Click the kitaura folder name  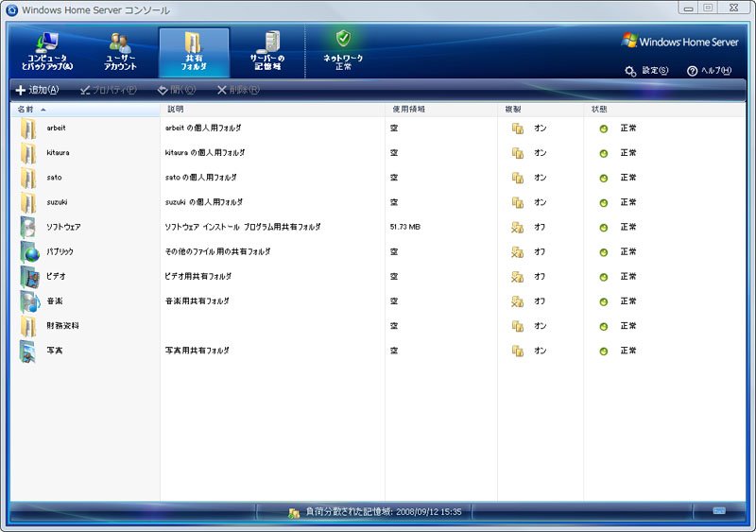pos(58,153)
